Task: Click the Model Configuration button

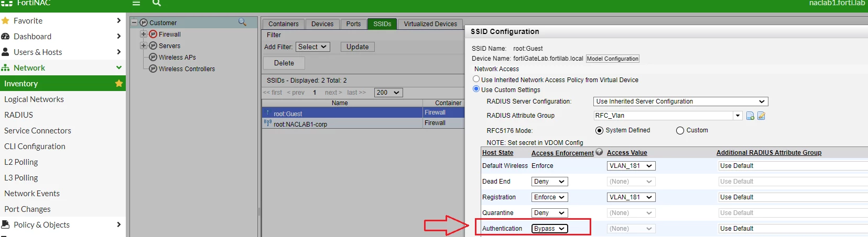Action: (x=613, y=59)
